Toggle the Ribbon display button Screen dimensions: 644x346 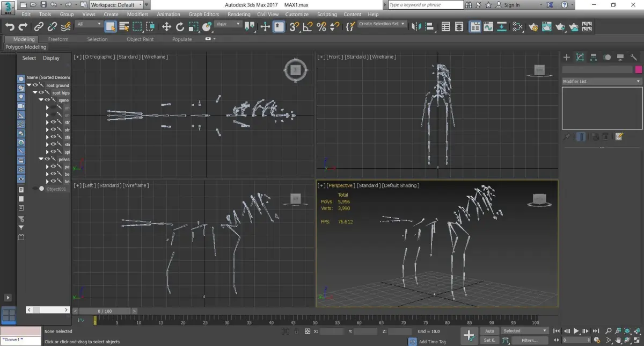475,26
